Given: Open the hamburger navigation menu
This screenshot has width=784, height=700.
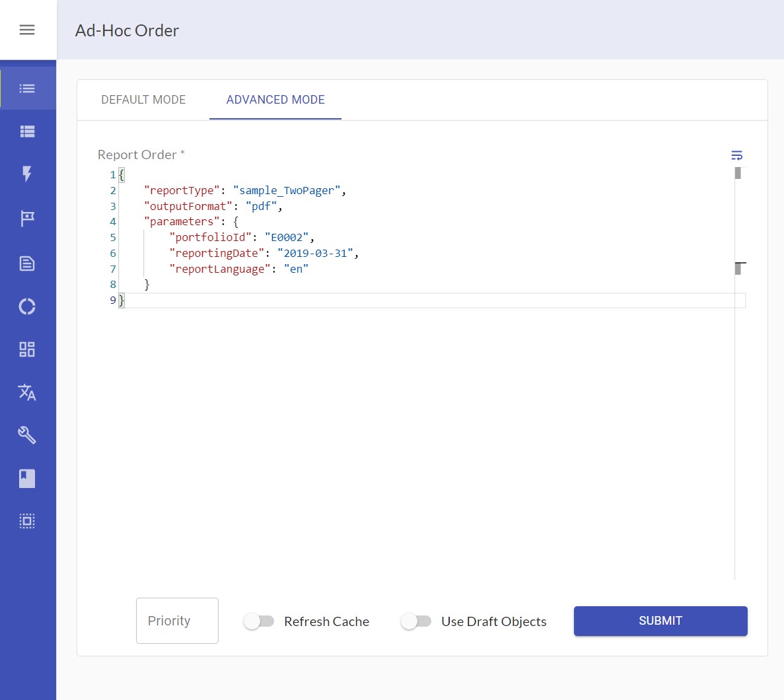Looking at the screenshot, I should click(27, 30).
